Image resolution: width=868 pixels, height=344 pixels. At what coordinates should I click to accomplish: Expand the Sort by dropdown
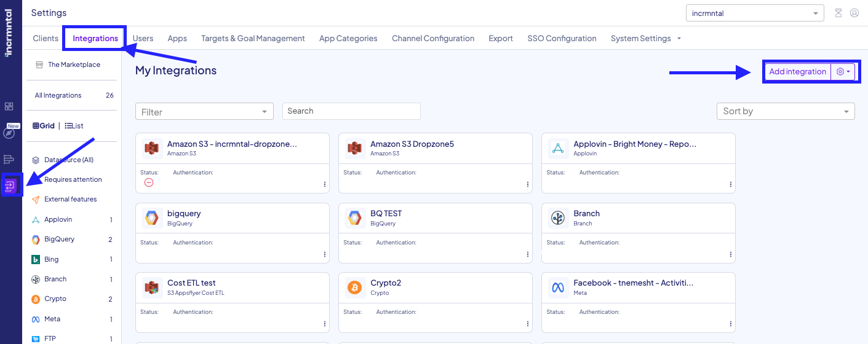tap(785, 111)
